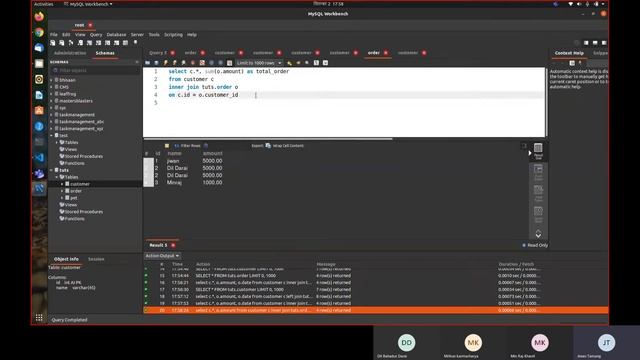
Task: Click the Read Only indicator
Action: coord(535,245)
